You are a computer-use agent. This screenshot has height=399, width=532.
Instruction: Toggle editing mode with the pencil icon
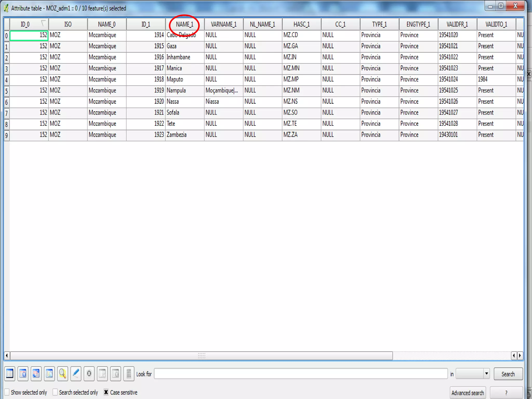[76, 374]
